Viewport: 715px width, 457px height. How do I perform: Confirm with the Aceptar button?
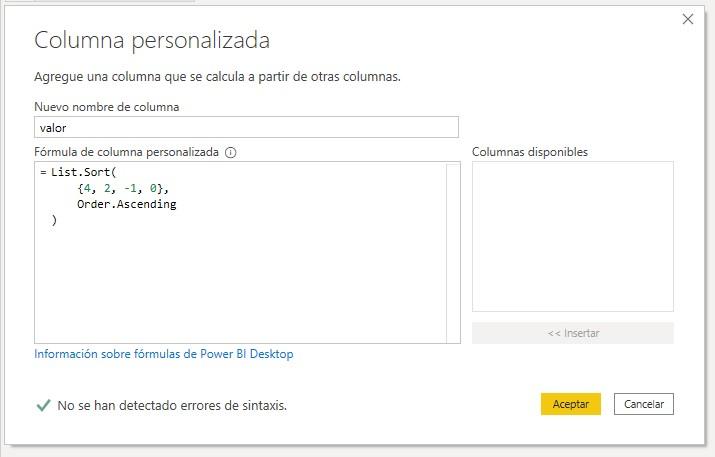[x=570, y=404]
